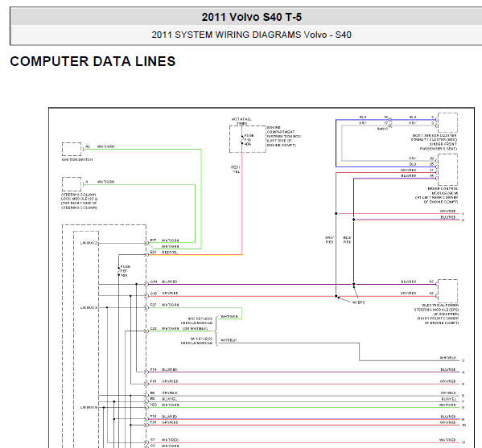The width and height of the screenshot is (482, 448).
Task: Select the dashed brake control module box
Action: 447,170
